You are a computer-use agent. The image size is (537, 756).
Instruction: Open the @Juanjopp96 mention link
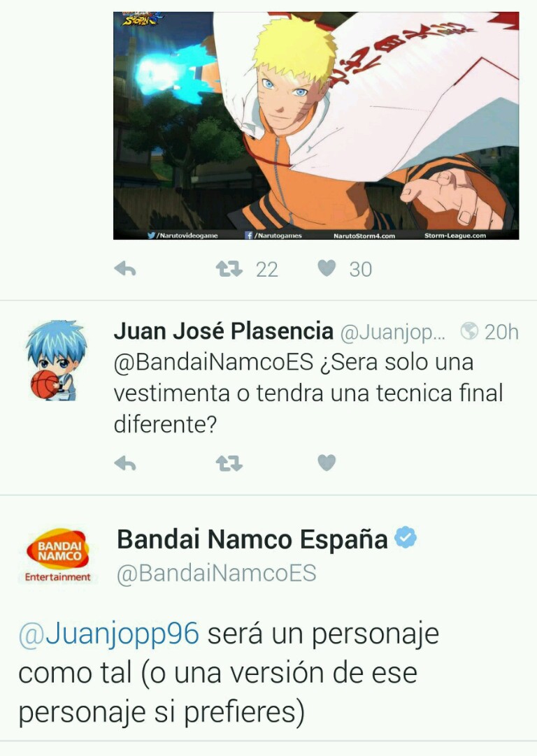pos(108,633)
